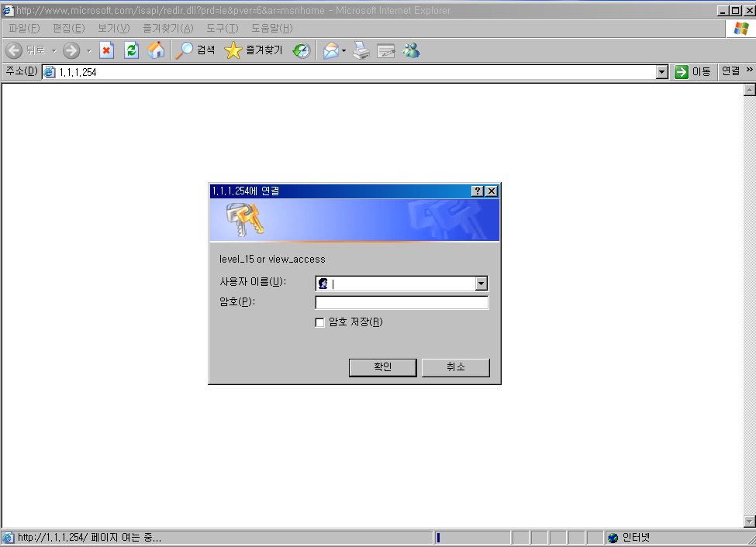Open the 파일(F) menu
The width and height of the screenshot is (756, 547).
click(x=24, y=29)
